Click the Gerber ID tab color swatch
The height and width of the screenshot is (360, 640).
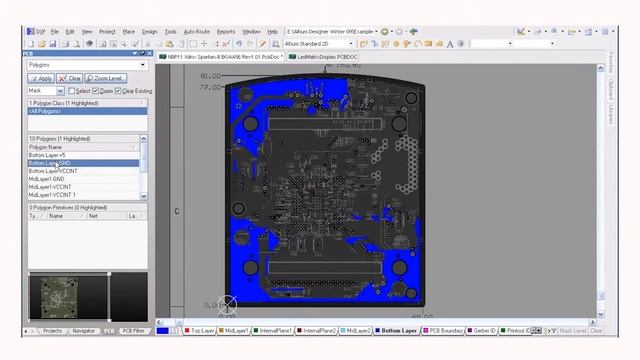click(470, 331)
